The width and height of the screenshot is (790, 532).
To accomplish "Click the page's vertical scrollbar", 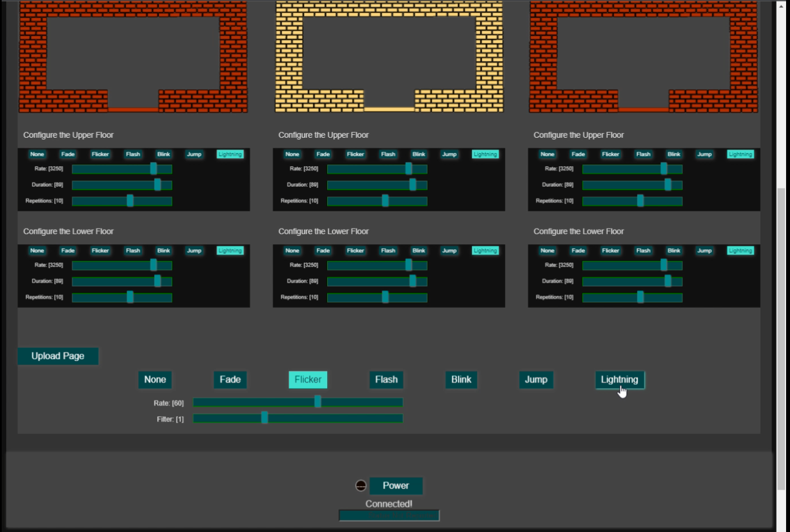I will pyautogui.click(x=781, y=335).
